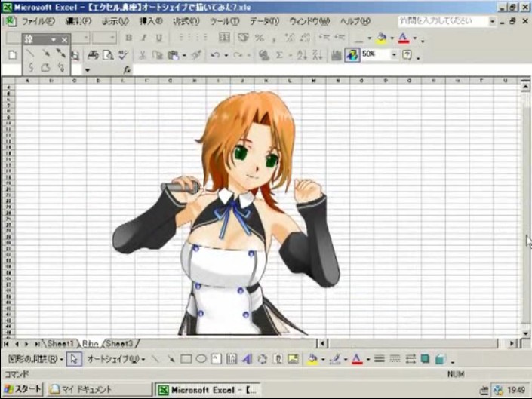
Task: Click the Merge and Center icon
Action: point(224,37)
